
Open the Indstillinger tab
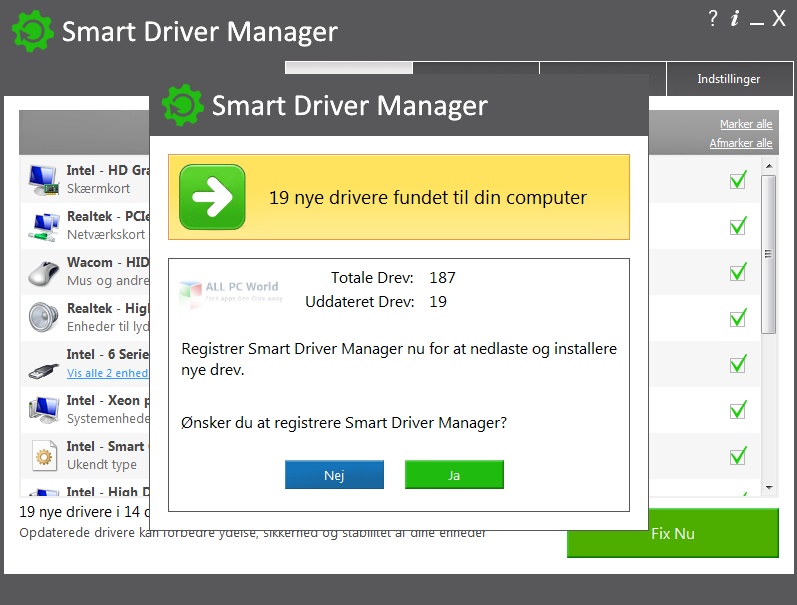click(729, 79)
